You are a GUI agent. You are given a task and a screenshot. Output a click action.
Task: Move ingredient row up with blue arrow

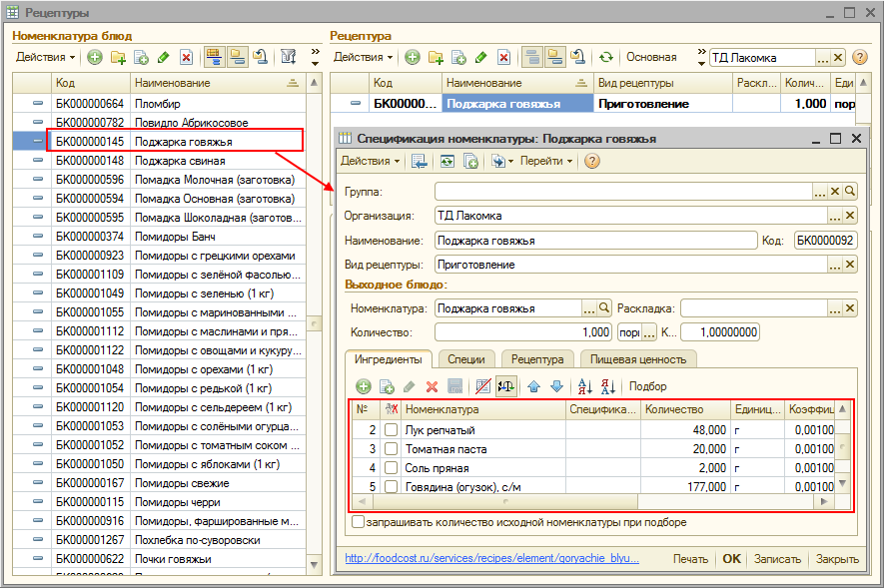[534, 386]
